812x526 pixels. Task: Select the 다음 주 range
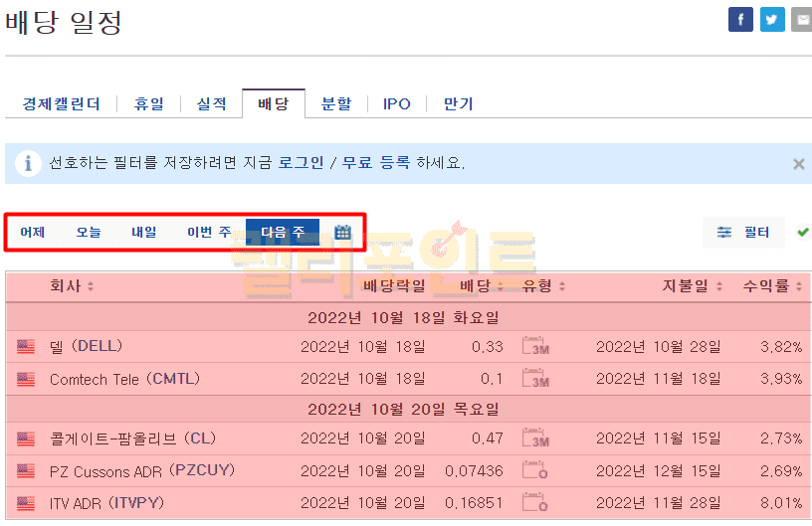(283, 233)
